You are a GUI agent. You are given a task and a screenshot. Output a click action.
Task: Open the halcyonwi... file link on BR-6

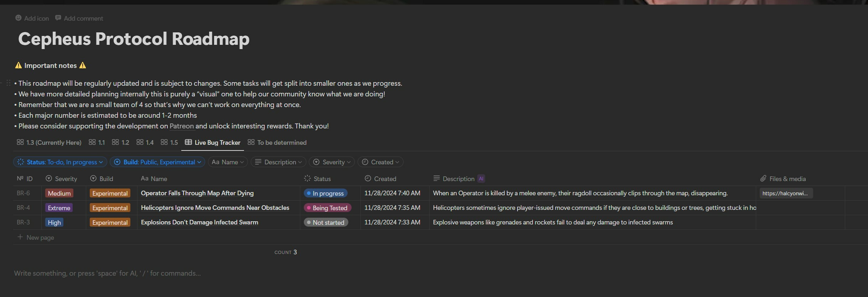point(785,193)
